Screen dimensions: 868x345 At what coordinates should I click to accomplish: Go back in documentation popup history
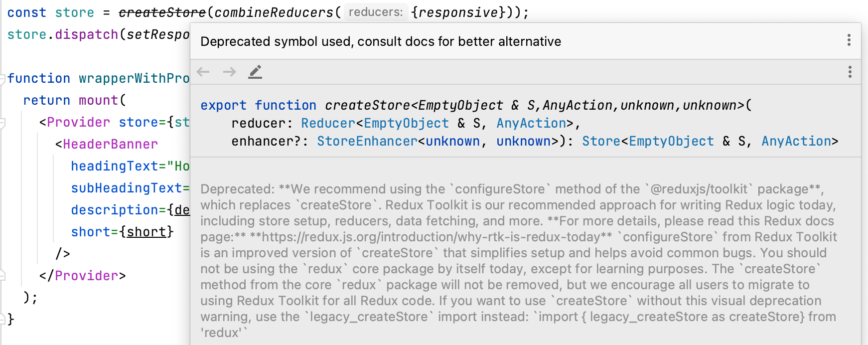click(203, 72)
